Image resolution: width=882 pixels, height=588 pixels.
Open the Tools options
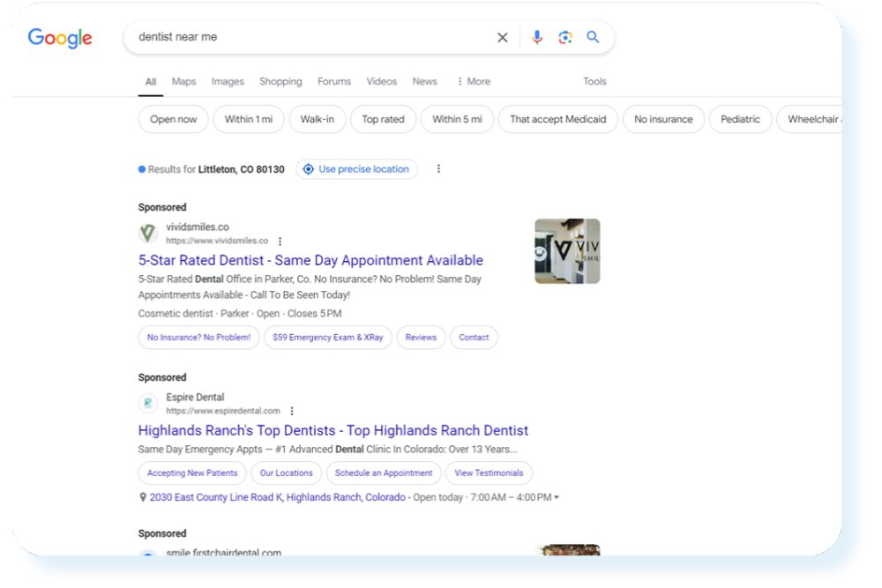click(594, 81)
